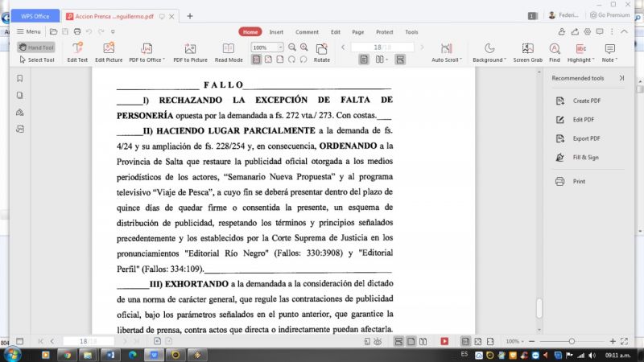This screenshot has height=362, width=644.
Task: Switch to Read Mode
Action: click(x=229, y=52)
